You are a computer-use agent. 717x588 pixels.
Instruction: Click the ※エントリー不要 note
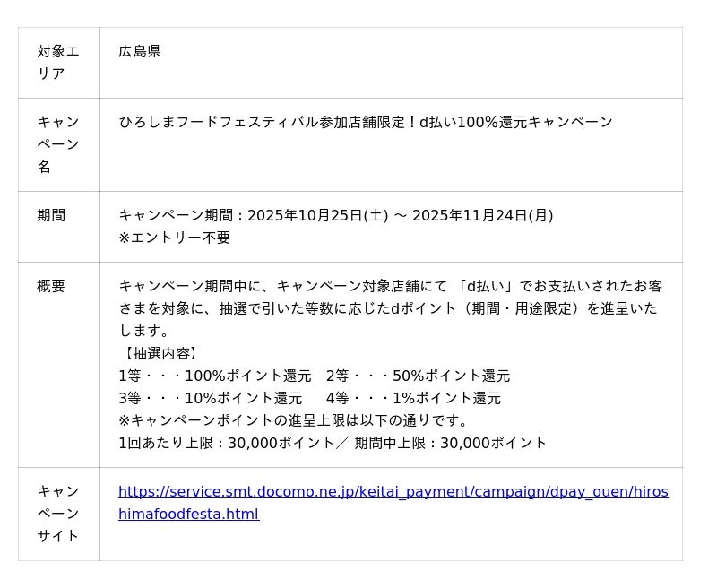pyautogui.click(x=174, y=238)
